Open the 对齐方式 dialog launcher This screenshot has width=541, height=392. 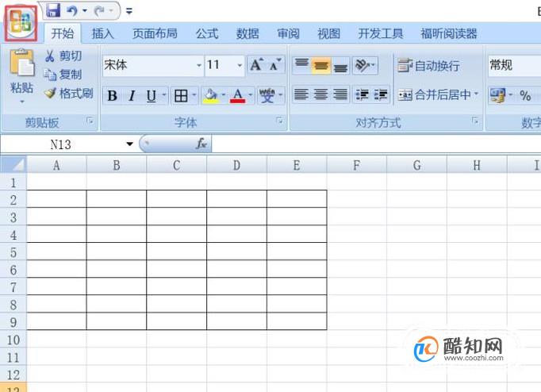[x=475, y=121]
